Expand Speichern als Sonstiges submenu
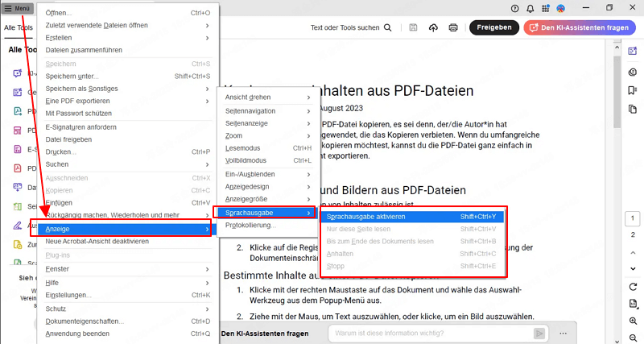Image resolution: width=644 pixels, height=344 pixels. [127, 89]
